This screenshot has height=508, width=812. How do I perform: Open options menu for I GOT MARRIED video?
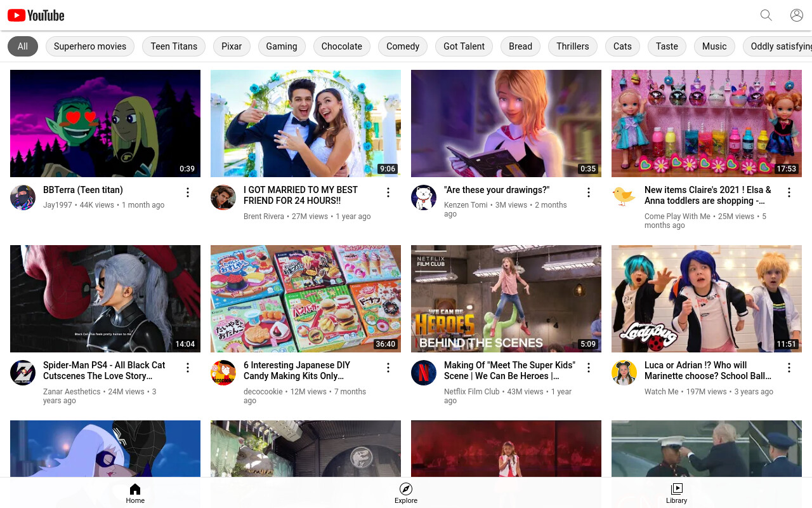click(x=388, y=192)
